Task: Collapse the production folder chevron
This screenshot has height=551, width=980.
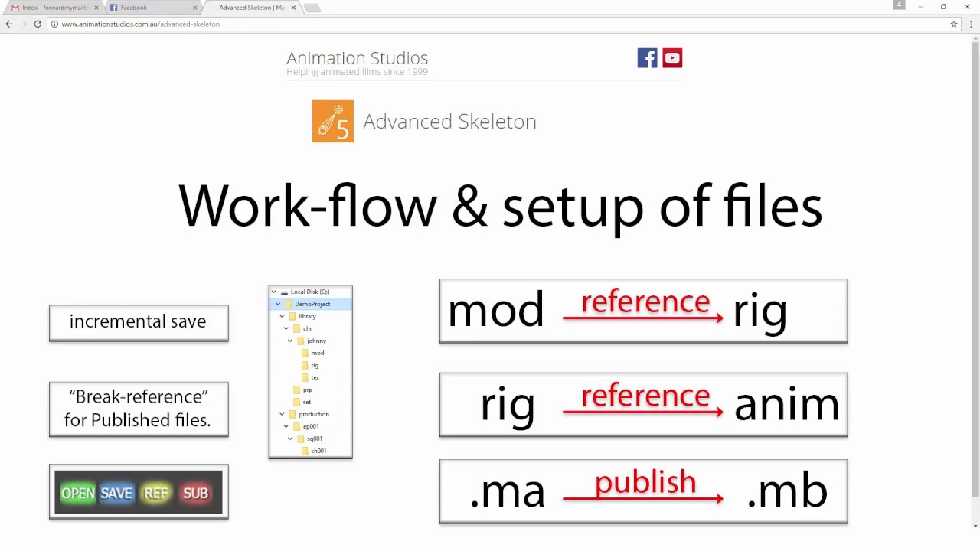Action: (x=282, y=414)
